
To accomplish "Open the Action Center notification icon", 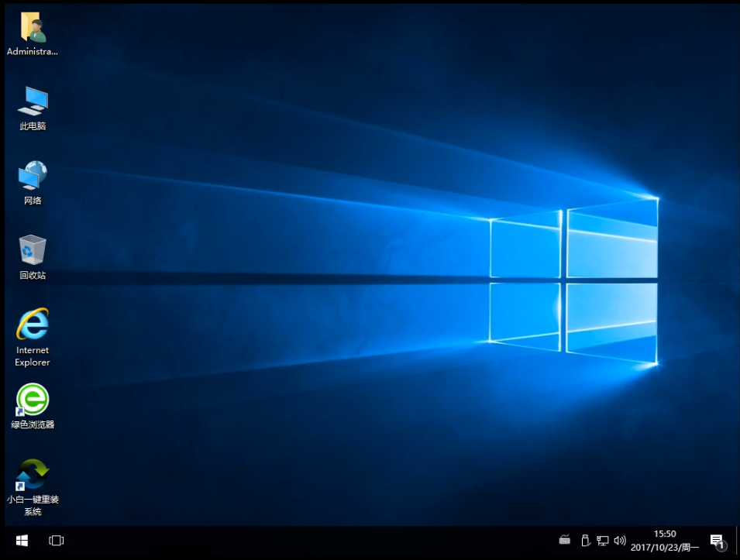I will pos(717,541).
